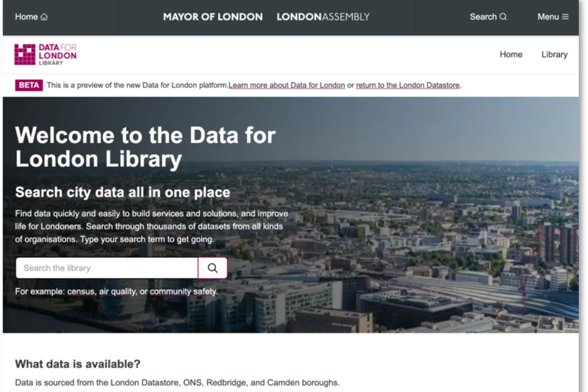Screen dimensions: 588x392
Task: Click the London Assembly logo
Action: (323, 17)
